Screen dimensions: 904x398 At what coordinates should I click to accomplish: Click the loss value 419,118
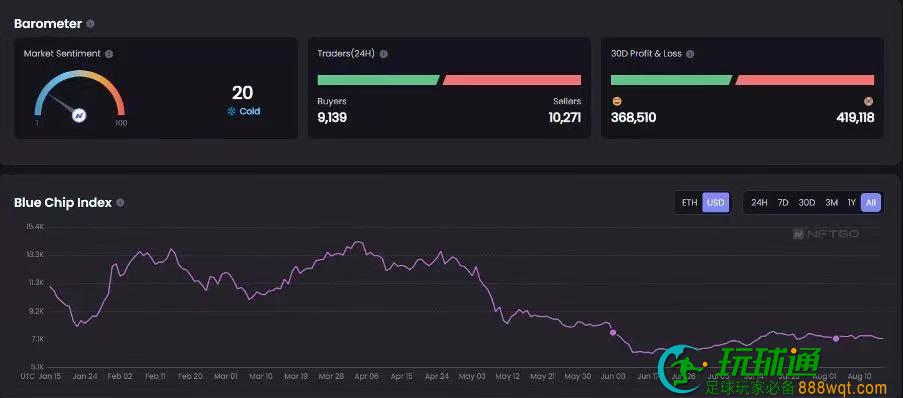click(x=856, y=118)
